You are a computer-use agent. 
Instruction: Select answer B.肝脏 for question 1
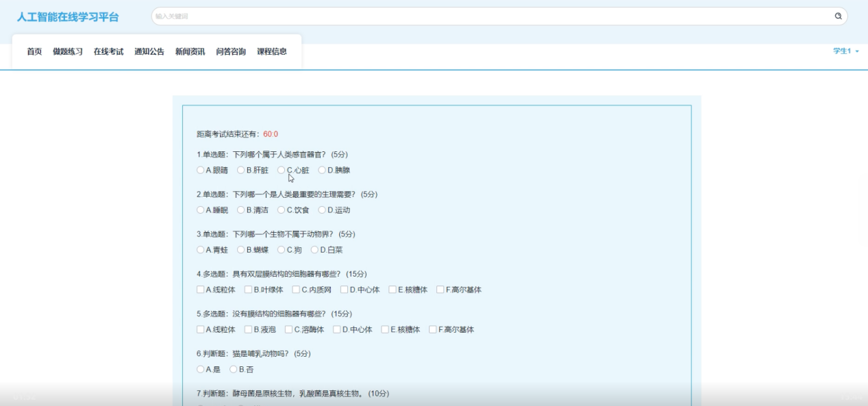[241, 170]
